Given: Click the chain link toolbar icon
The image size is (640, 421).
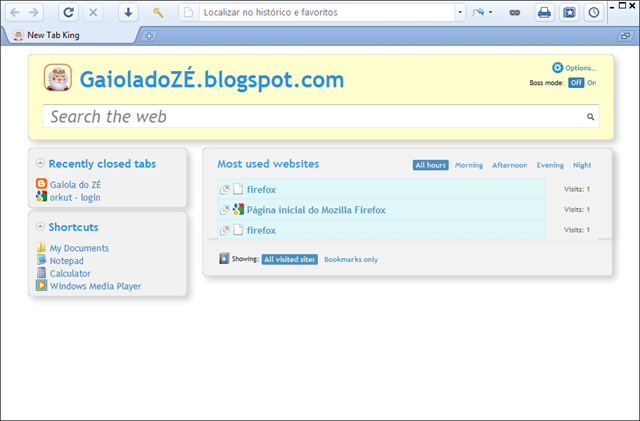Looking at the screenshot, I should click(515, 13).
